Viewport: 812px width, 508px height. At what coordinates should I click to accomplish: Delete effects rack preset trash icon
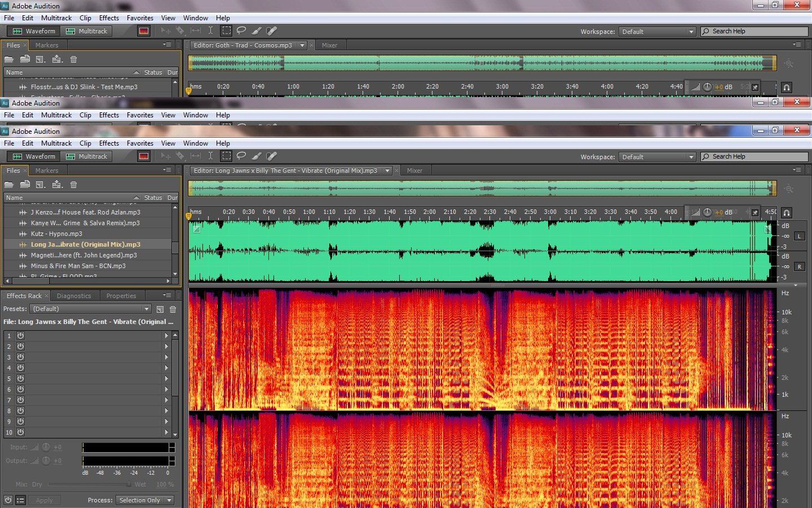coord(173,309)
